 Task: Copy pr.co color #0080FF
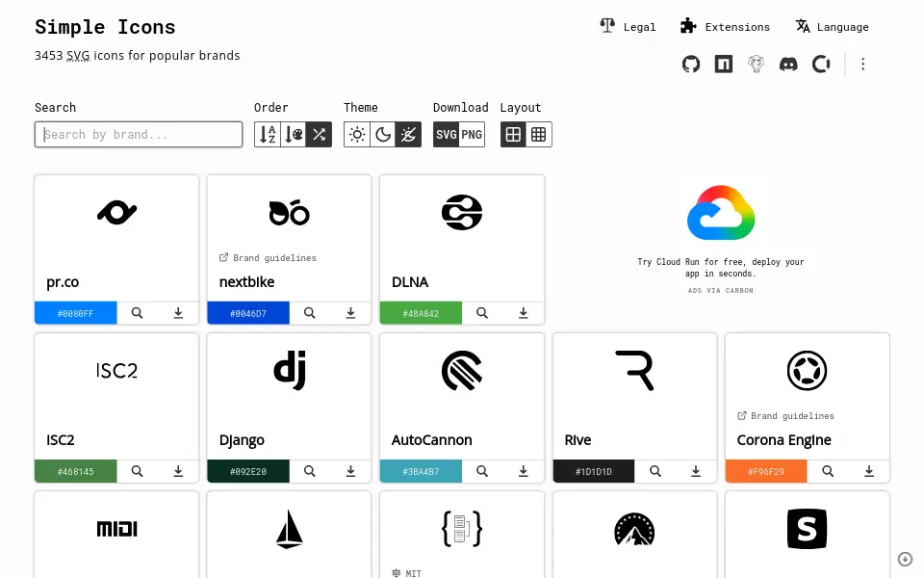coord(75,313)
